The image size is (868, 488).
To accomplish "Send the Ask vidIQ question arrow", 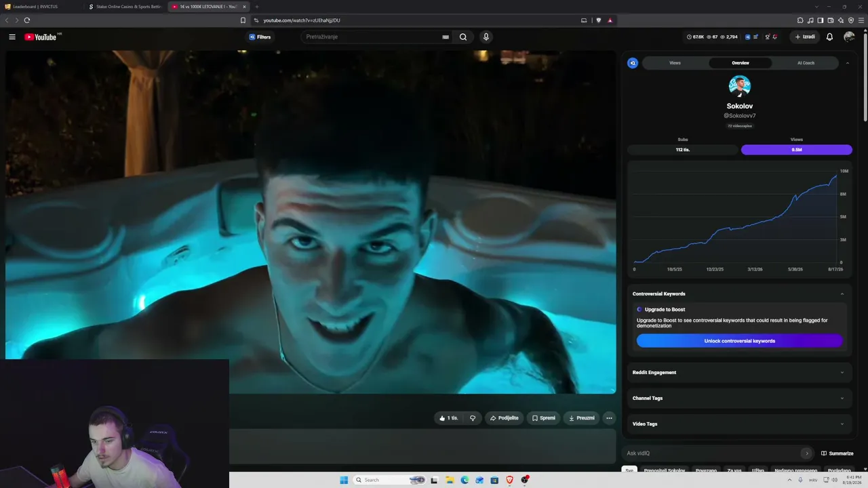I will click(x=806, y=453).
